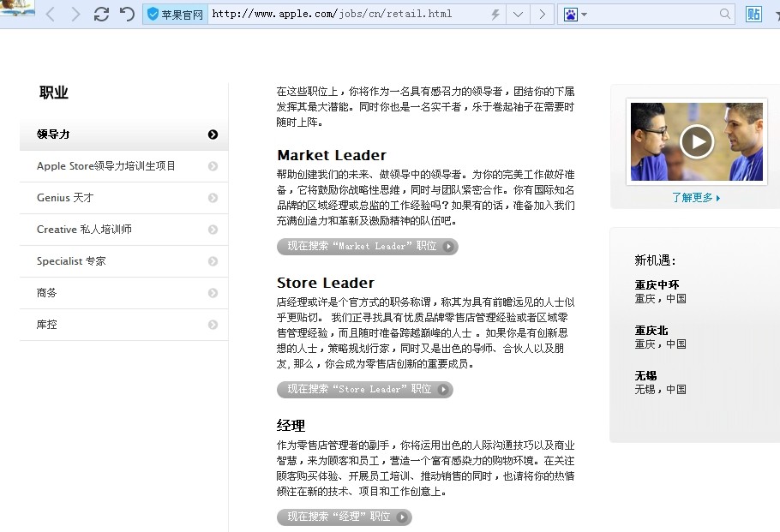Open the Creative 私人培训师 sidebar item
The height and width of the screenshot is (532, 780).
coord(124,230)
